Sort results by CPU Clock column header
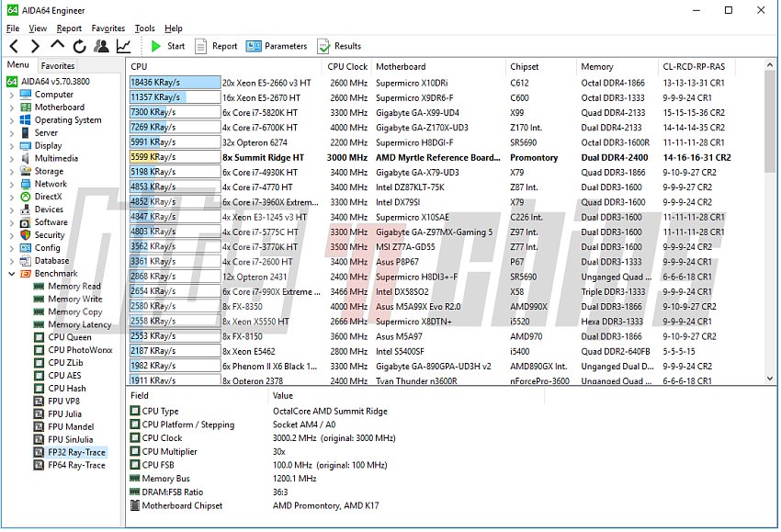Image resolution: width=781 pixels, height=532 pixels. pyautogui.click(x=347, y=67)
